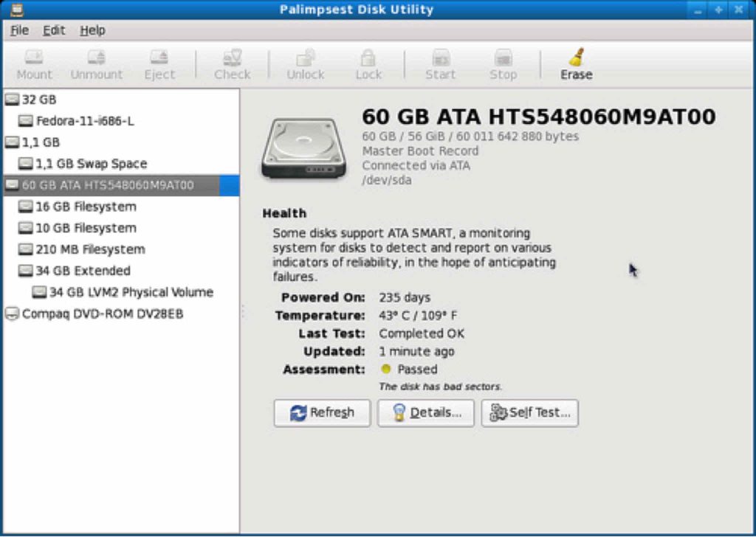Viewport: 756px width, 537px height.
Task: Select the 10 GB Filesystem partition
Action: click(120, 228)
